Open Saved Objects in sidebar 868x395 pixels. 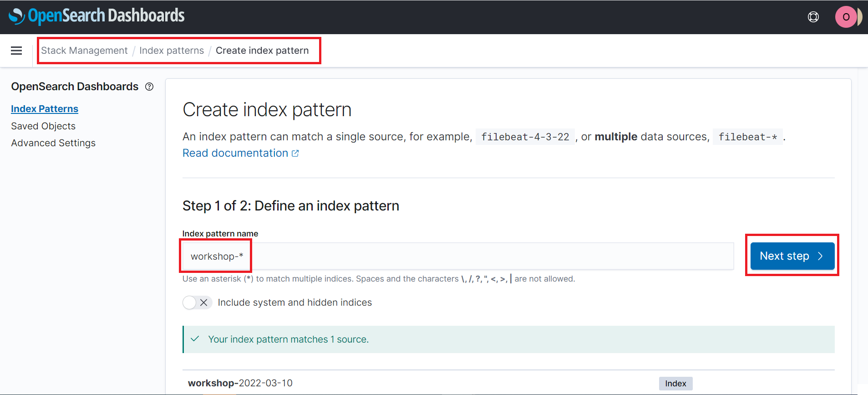(x=43, y=126)
